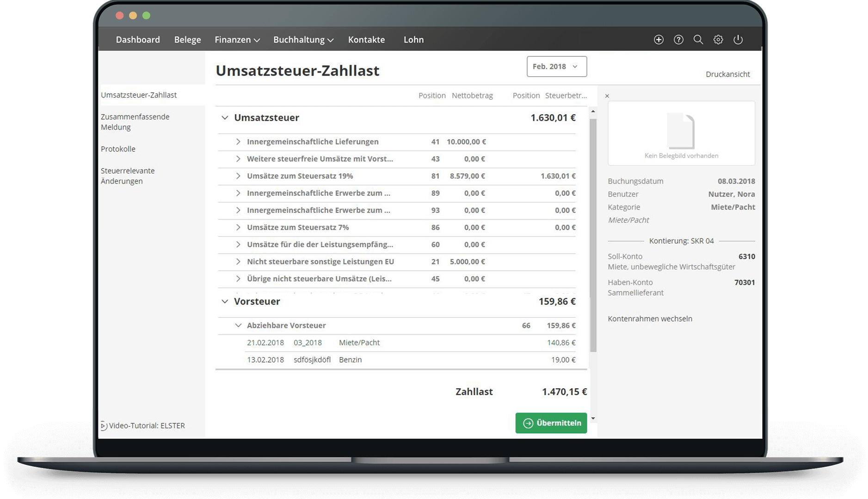Click Soll-Konto number 6310
868x499 pixels.
point(746,256)
